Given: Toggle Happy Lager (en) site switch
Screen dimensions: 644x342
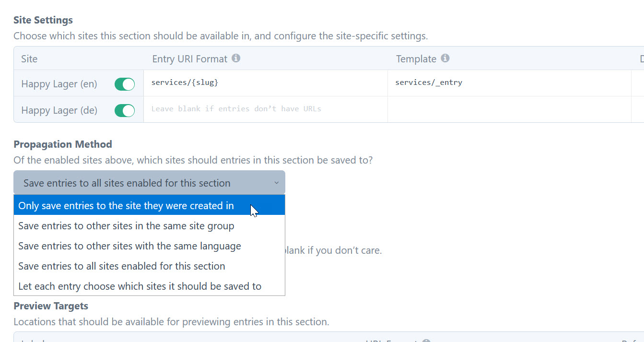Looking at the screenshot, I should (x=125, y=84).
